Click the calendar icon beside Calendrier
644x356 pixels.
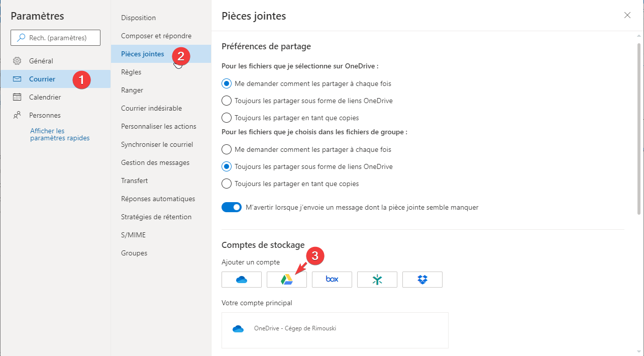pyautogui.click(x=17, y=97)
